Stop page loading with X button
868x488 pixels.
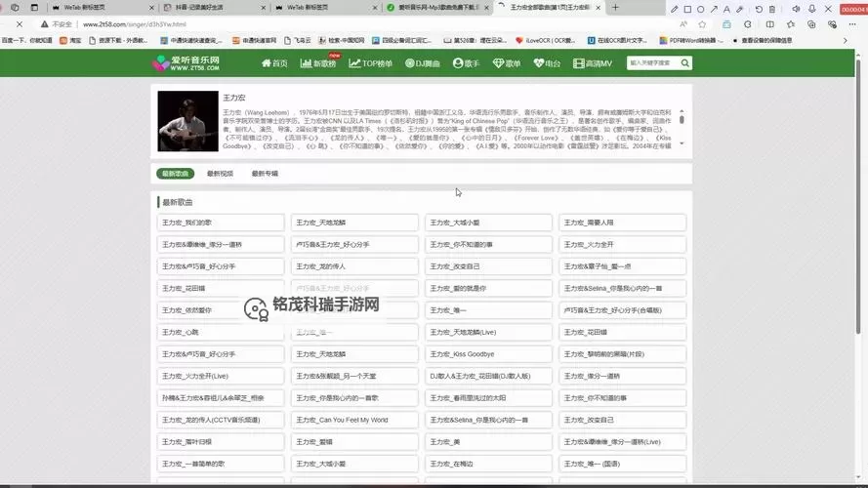(x=20, y=24)
